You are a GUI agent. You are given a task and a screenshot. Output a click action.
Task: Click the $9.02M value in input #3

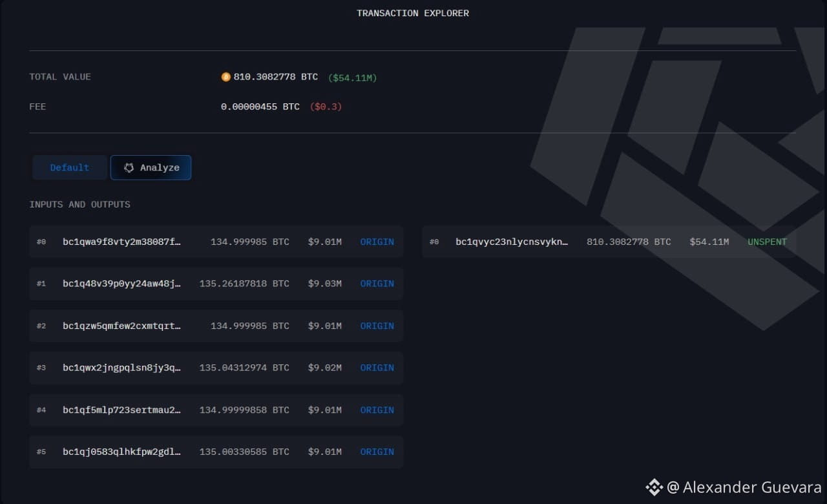click(x=325, y=368)
